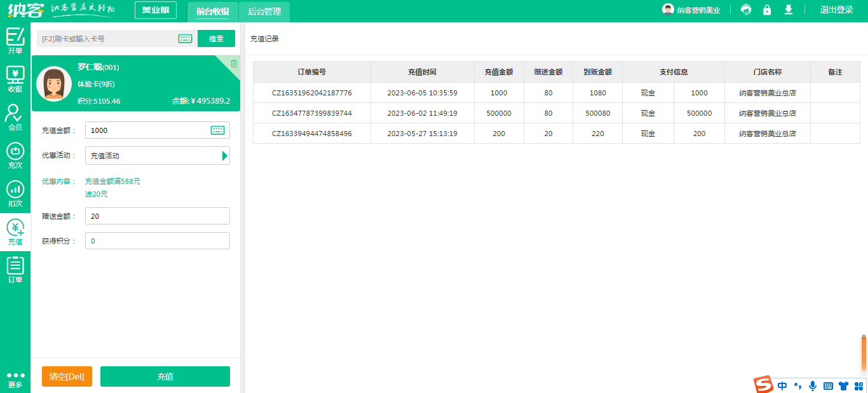868x393 pixels.
Task: Expand the 优惠活动 dropdown
Action: pos(224,156)
